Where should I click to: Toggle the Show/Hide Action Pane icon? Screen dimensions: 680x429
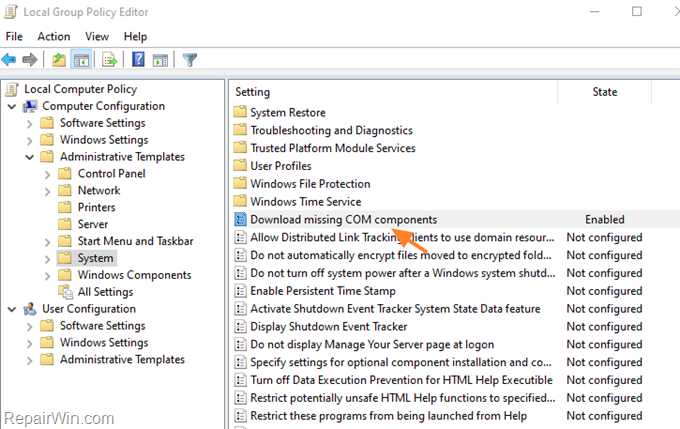coord(160,60)
